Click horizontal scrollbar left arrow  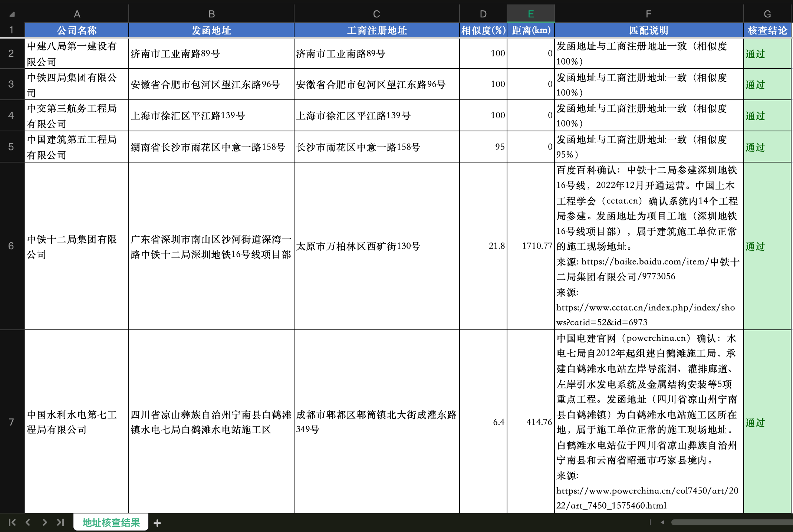tap(662, 522)
